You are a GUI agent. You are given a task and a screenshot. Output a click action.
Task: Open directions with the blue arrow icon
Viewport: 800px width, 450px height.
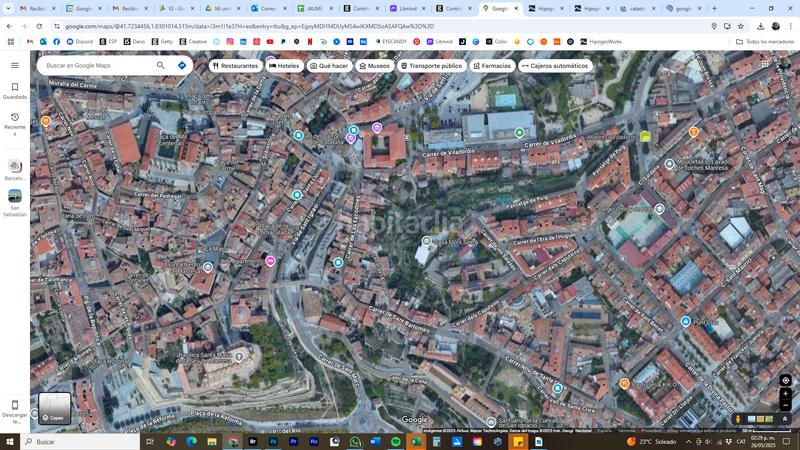pos(182,65)
